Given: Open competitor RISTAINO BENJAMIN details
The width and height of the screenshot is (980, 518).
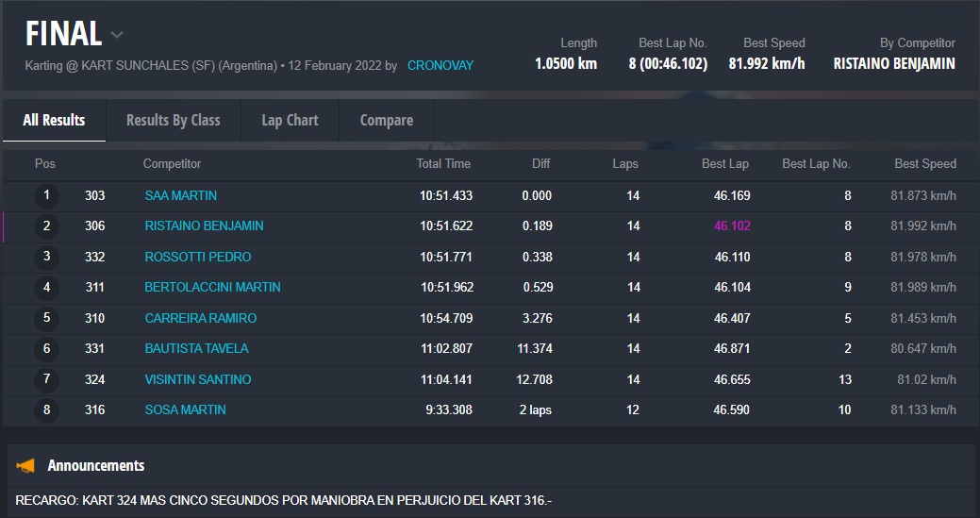Looking at the screenshot, I should [204, 226].
